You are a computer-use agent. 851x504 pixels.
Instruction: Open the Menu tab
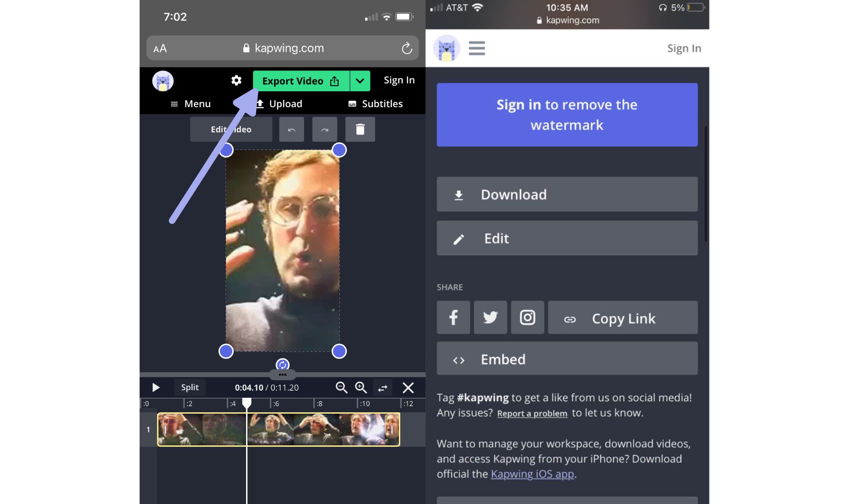pos(191,104)
